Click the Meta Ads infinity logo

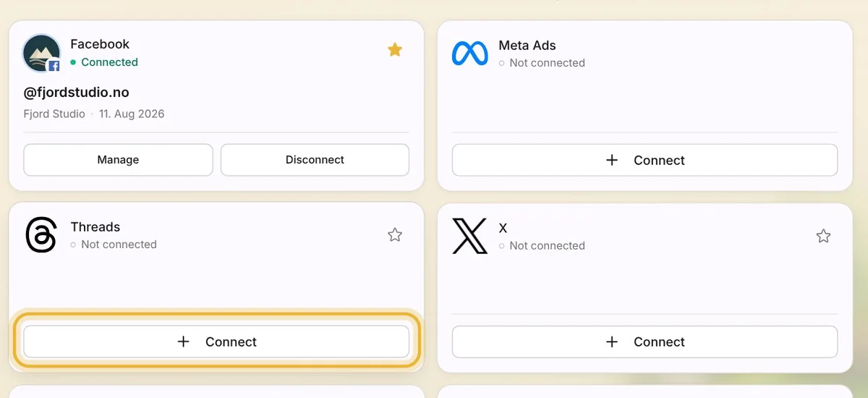click(x=470, y=54)
